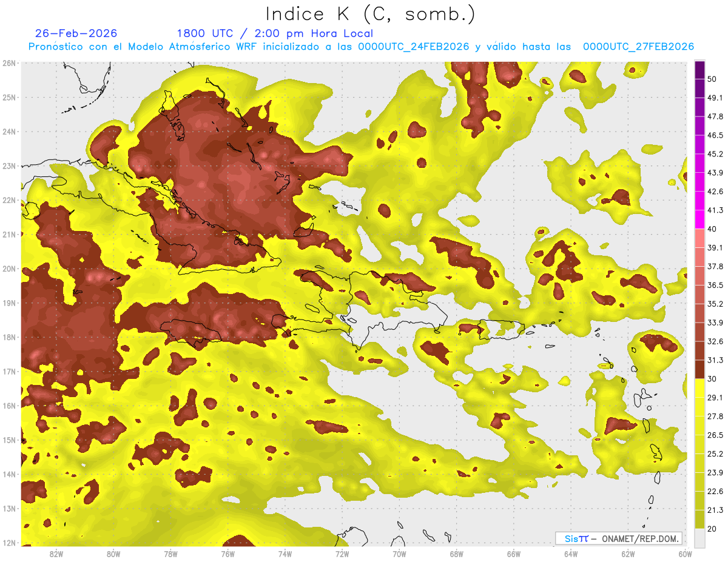Click the 18N latitude label
This screenshot has width=728, height=562.
pyautogui.click(x=8, y=337)
